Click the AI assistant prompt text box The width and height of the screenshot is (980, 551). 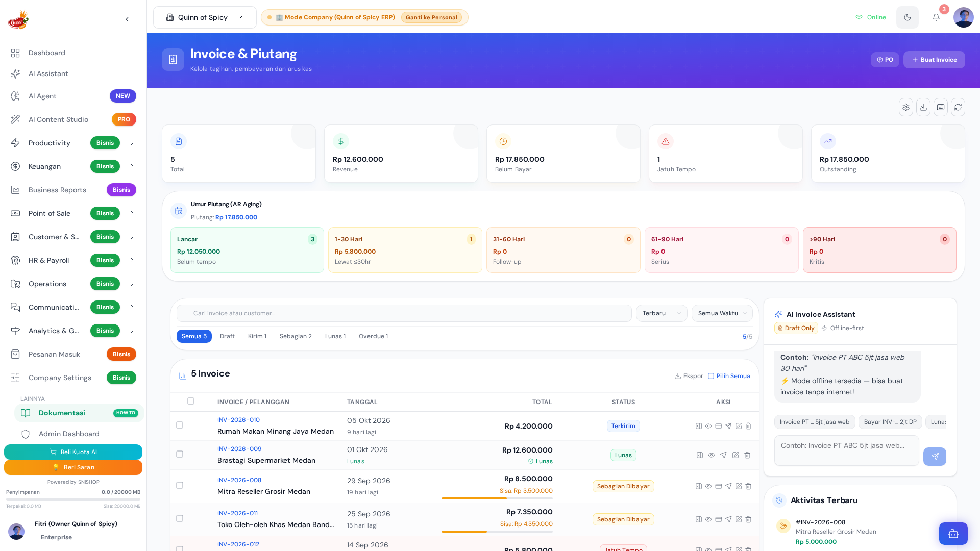pos(847,450)
